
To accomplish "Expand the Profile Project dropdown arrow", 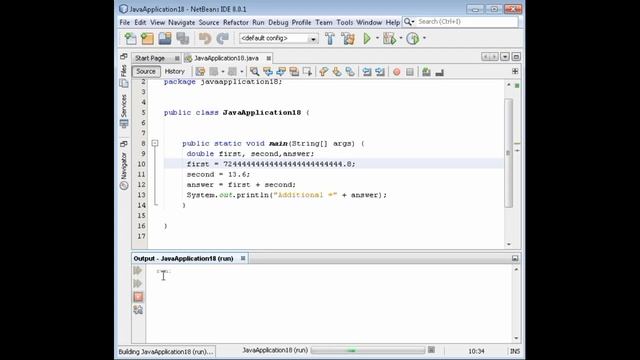I will click(424, 38).
